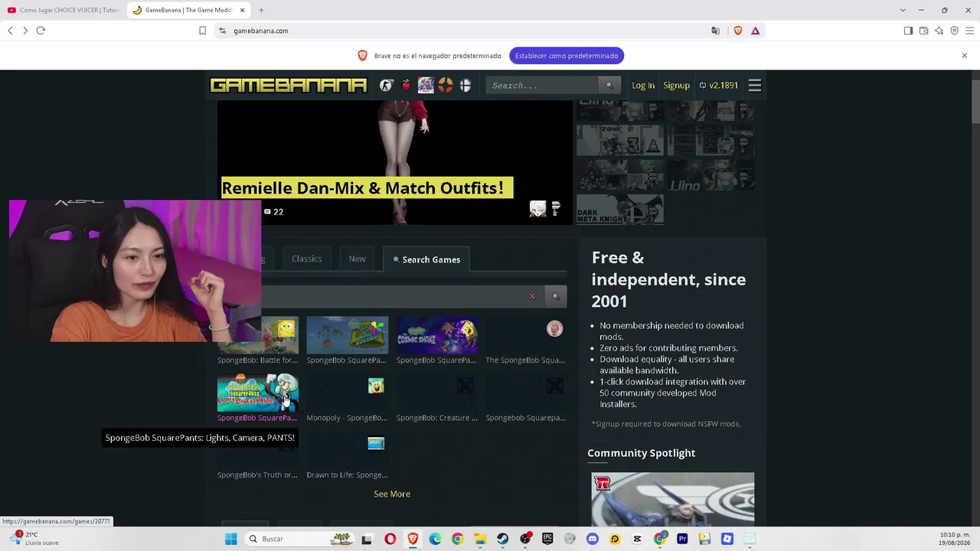Screen dimensions: 980x551
Task: Switch to the New games tab
Action: click(358, 259)
